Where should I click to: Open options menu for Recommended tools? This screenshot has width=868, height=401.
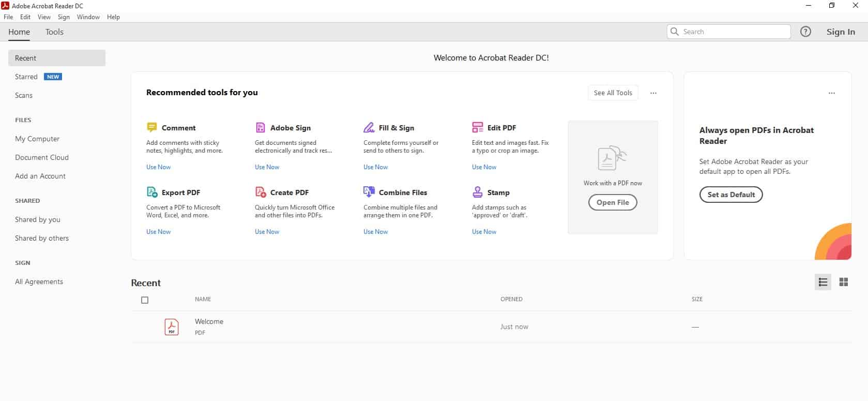point(653,93)
